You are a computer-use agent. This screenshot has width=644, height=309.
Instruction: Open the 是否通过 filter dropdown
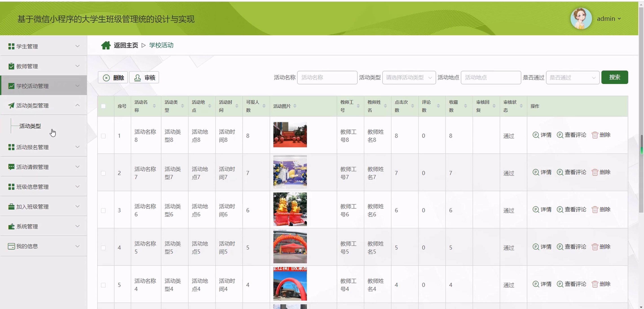[573, 77]
